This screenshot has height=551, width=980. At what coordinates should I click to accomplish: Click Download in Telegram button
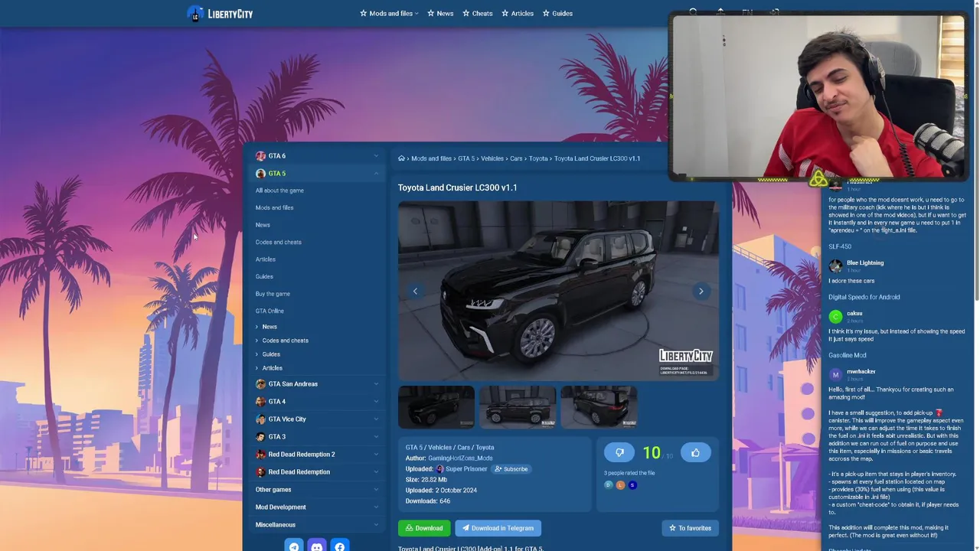tap(498, 528)
